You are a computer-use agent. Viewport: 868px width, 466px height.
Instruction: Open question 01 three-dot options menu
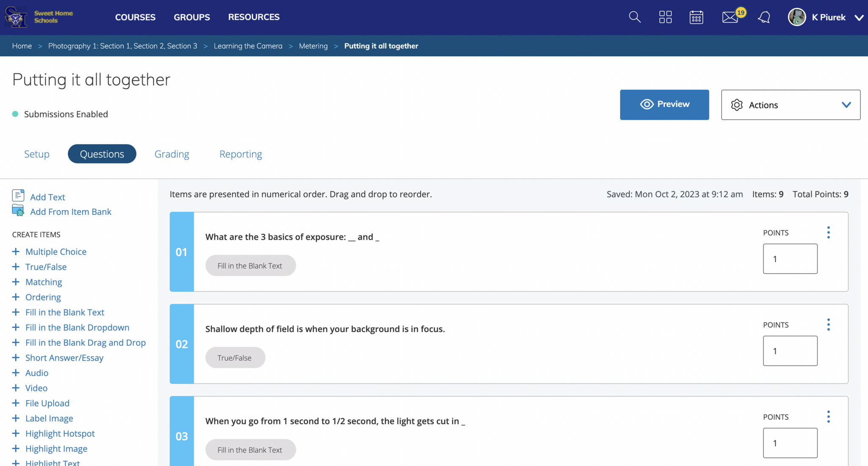click(828, 232)
